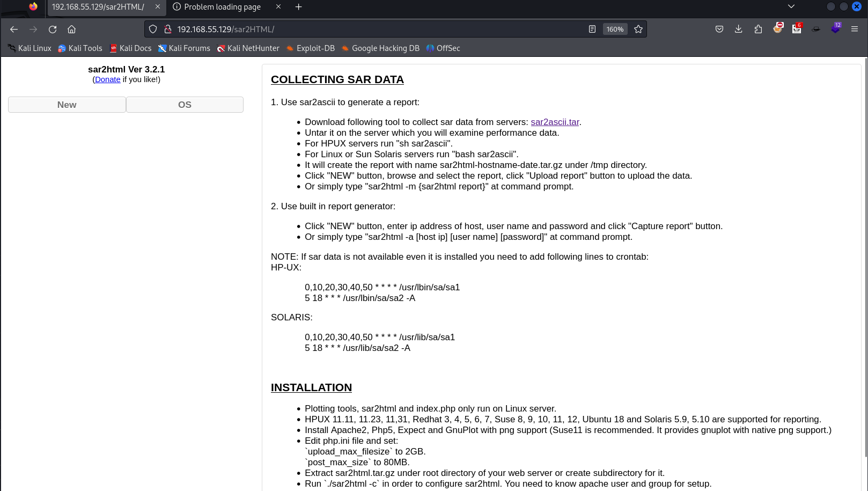Click the hat-shaped extension icon

816,29
